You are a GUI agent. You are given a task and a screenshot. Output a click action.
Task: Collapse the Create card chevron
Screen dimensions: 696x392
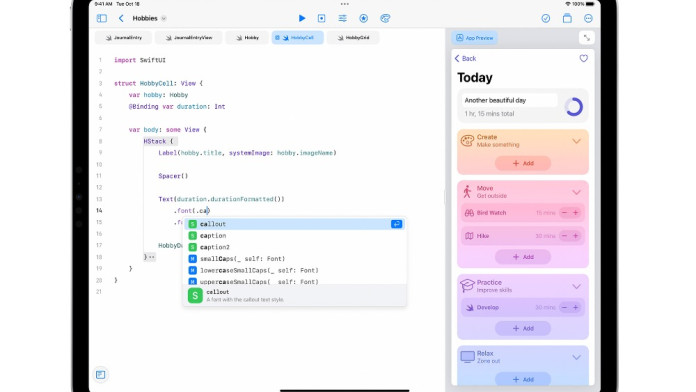coord(576,141)
